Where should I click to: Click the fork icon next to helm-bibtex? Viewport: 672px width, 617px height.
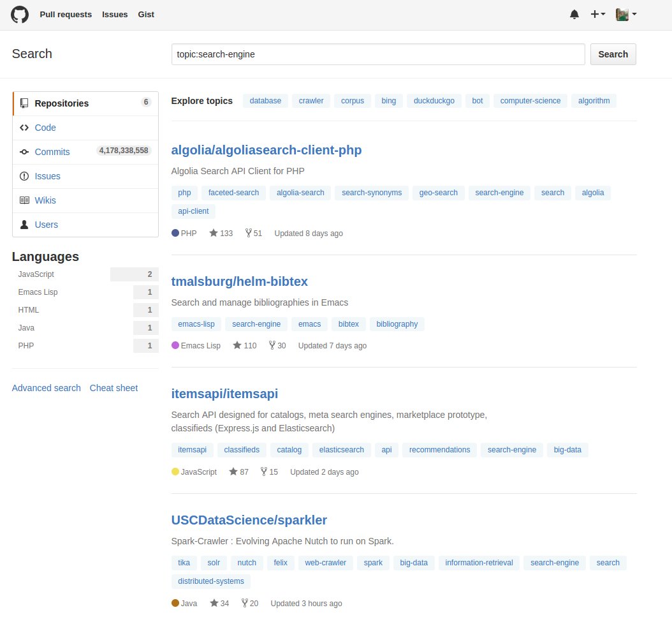coord(272,345)
